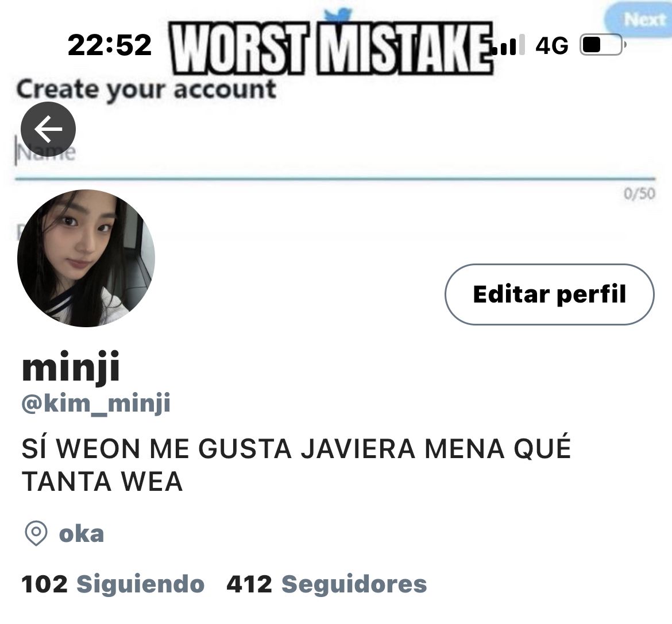
Task: Open the 412 Seguidores list
Action: pos(327,584)
